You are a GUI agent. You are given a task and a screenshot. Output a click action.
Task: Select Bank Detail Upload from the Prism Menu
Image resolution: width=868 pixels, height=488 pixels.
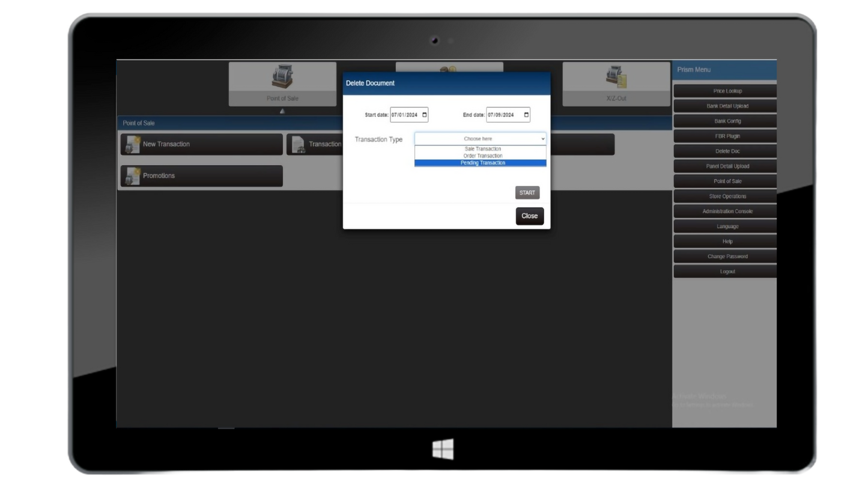click(x=727, y=106)
